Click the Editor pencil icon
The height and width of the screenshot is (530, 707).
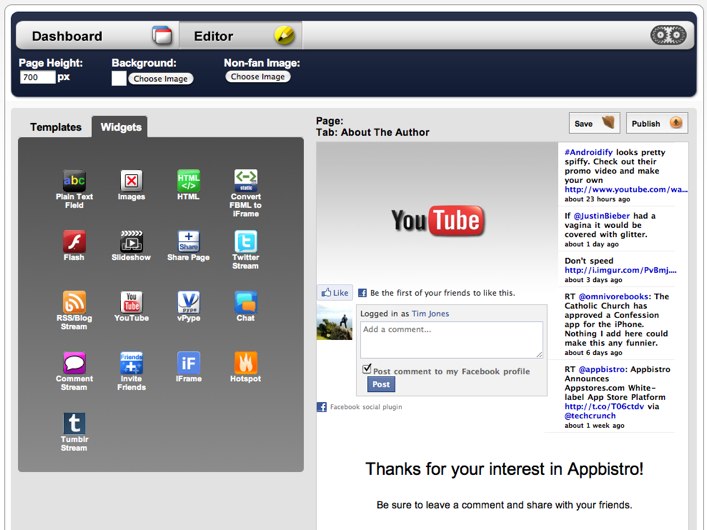(285, 35)
